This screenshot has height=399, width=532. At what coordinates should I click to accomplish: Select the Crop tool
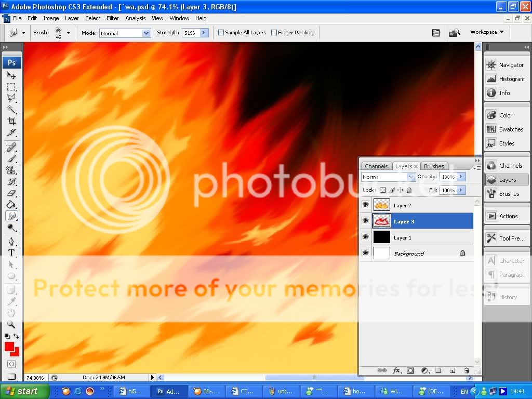coord(11,121)
